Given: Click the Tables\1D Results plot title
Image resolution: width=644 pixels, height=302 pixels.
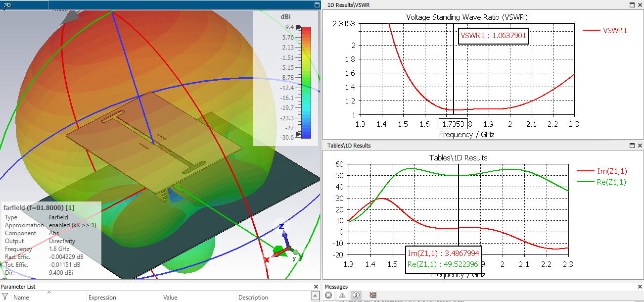Looking at the screenshot, I should (458, 158).
